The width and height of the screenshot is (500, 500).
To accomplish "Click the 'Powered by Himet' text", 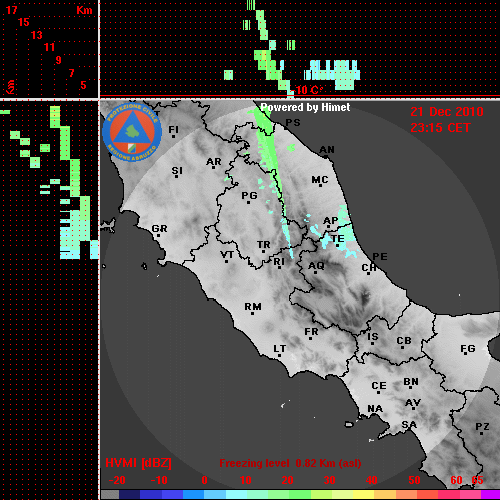I will (305, 107).
